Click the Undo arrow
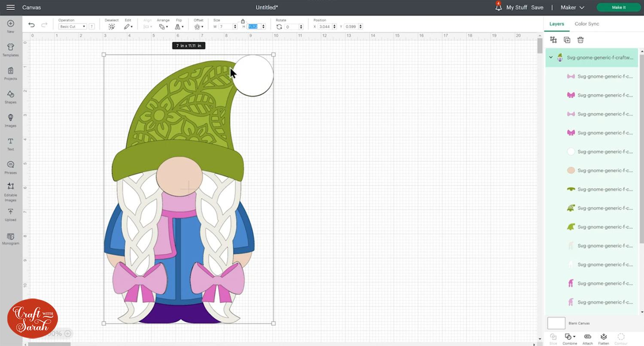Viewport: 644px width, 346px height. (x=31, y=25)
